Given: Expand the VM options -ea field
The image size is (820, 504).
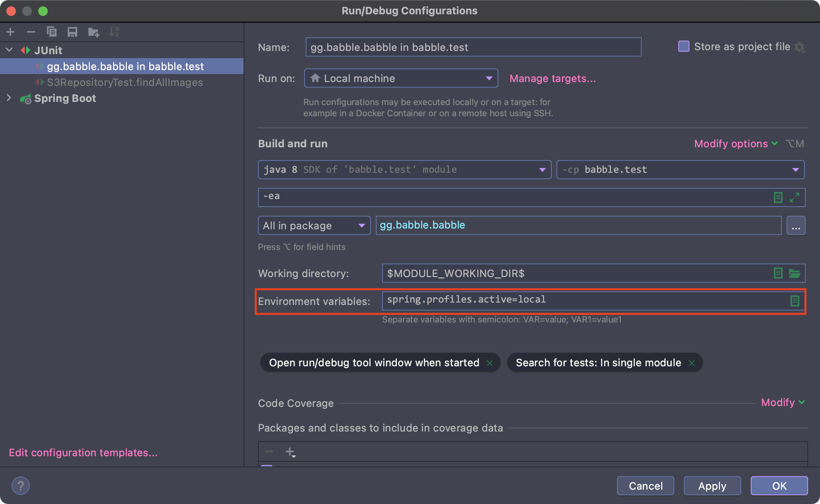Looking at the screenshot, I should [795, 197].
